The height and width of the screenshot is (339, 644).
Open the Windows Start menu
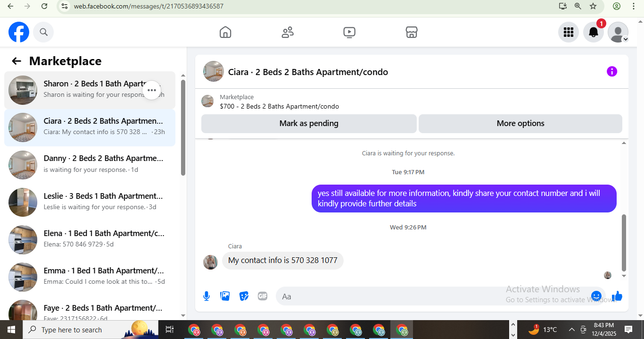[11, 330]
